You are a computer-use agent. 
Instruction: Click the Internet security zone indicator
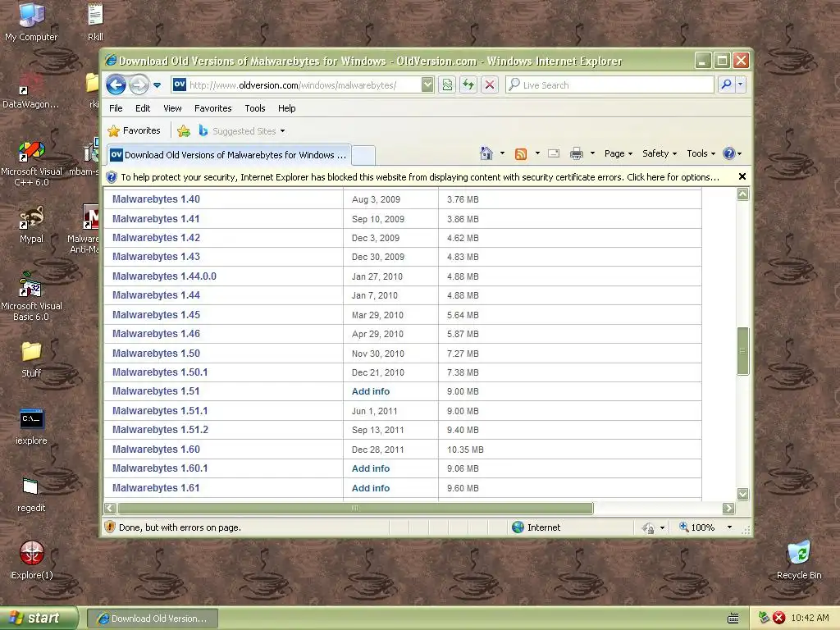[x=536, y=527]
